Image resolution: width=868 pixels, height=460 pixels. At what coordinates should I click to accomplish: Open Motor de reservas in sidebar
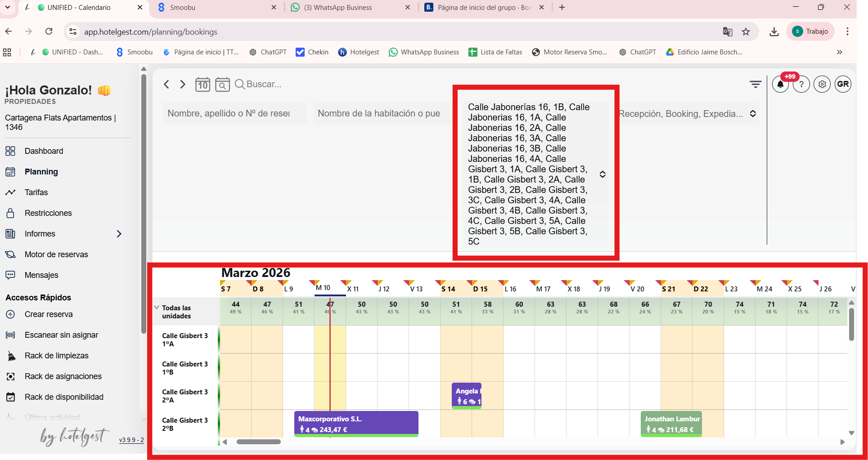coord(56,255)
